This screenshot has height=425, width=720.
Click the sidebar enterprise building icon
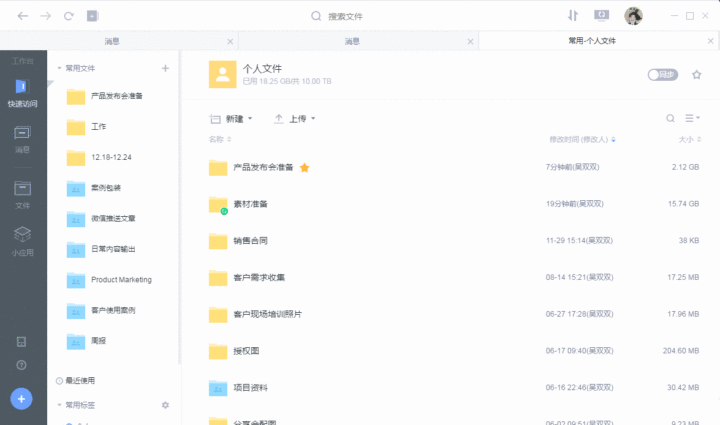click(22, 341)
